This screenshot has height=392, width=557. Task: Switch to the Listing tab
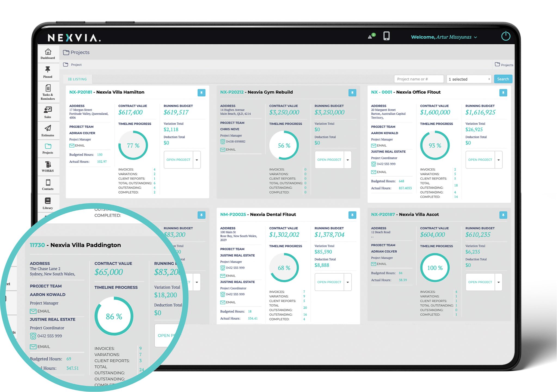pos(78,79)
